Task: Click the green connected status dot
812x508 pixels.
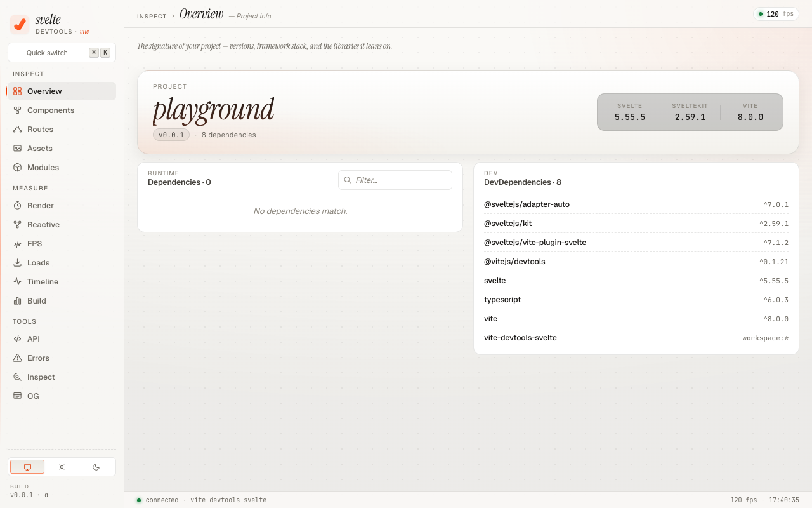Action: [139, 500]
